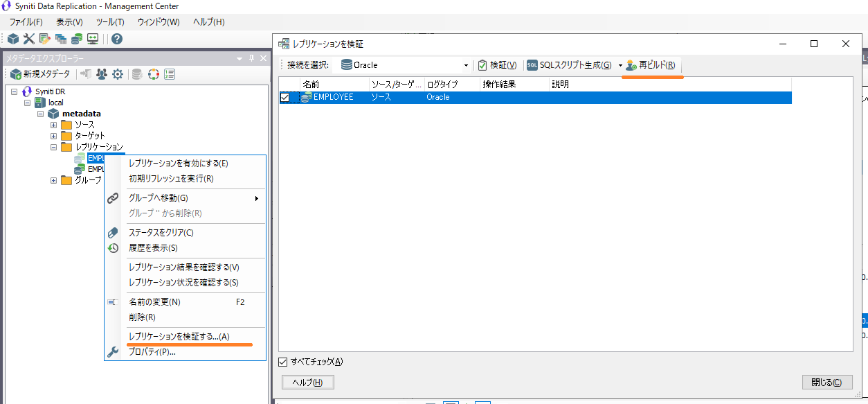The image size is (868, 404).
Task: Collapse the metadata tree node
Action: click(x=40, y=114)
